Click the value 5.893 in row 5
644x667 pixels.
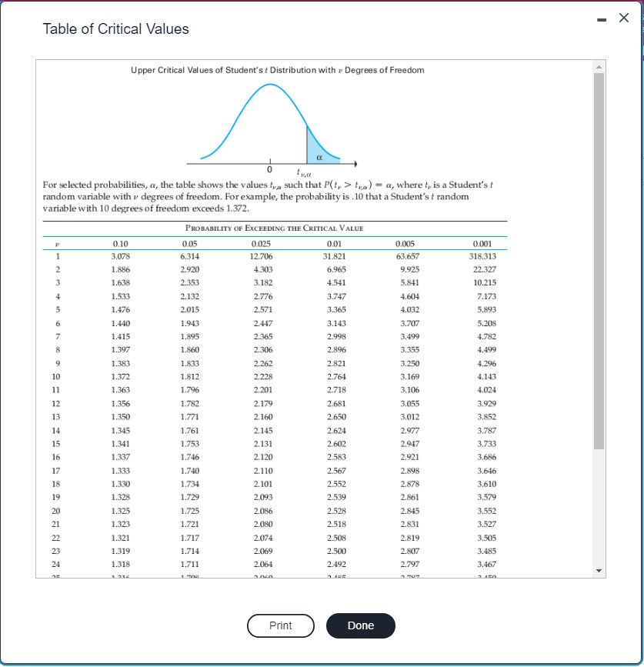pyautogui.click(x=486, y=309)
